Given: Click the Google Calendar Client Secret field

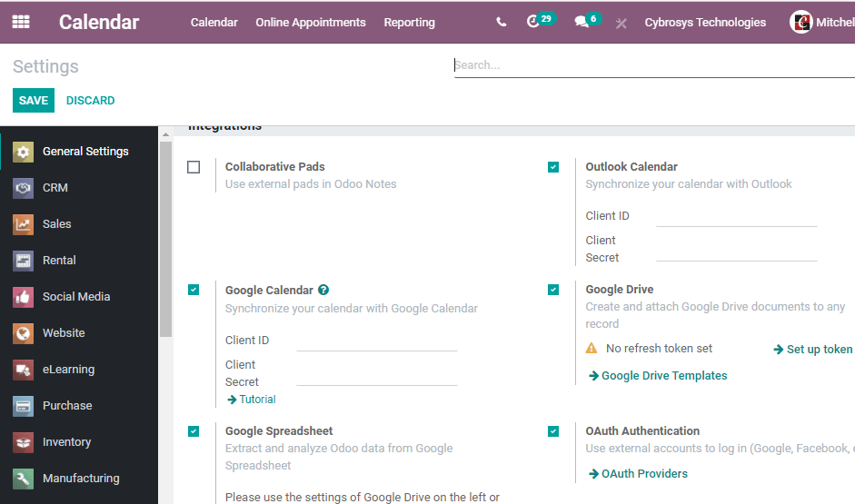Looking at the screenshot, I should pyautogui.click(x=377, y=376).
